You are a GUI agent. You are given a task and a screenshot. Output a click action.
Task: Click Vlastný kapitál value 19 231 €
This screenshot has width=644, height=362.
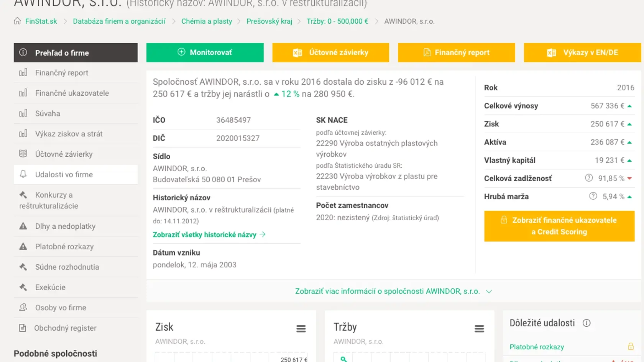tap(609, 160)
